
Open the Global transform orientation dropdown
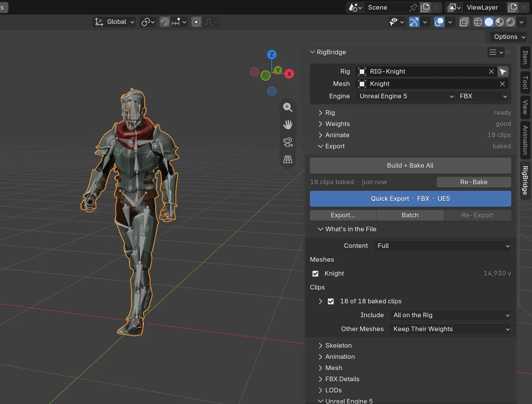tap(115, 22)
